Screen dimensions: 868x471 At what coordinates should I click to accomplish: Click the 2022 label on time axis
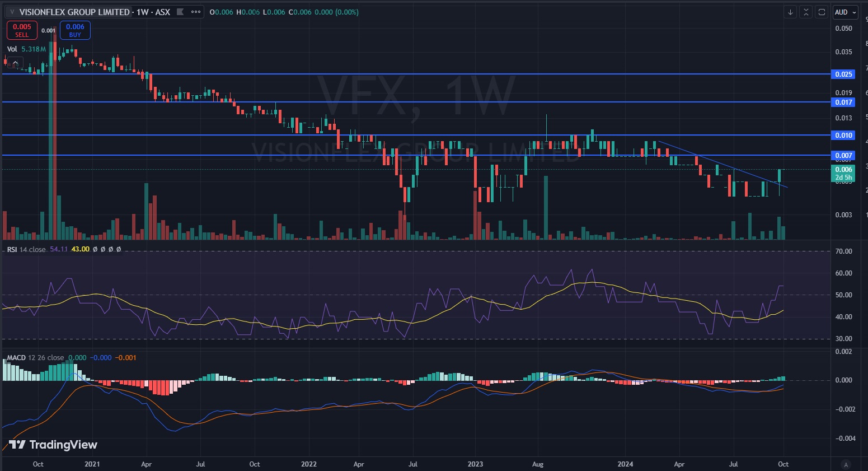pyautogui.click(x=309, y=464)
